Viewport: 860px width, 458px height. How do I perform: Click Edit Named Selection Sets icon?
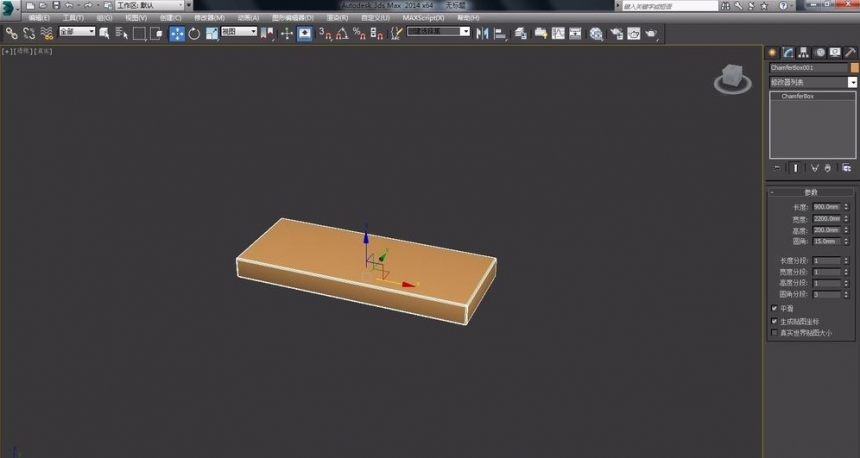pos(396,33)
